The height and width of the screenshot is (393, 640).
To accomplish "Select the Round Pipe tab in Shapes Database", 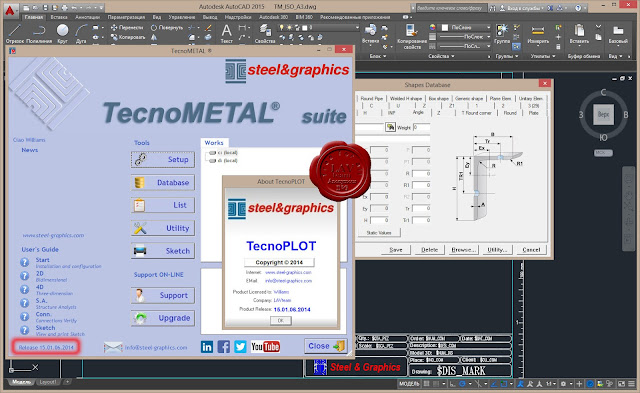I will (371, 98).
